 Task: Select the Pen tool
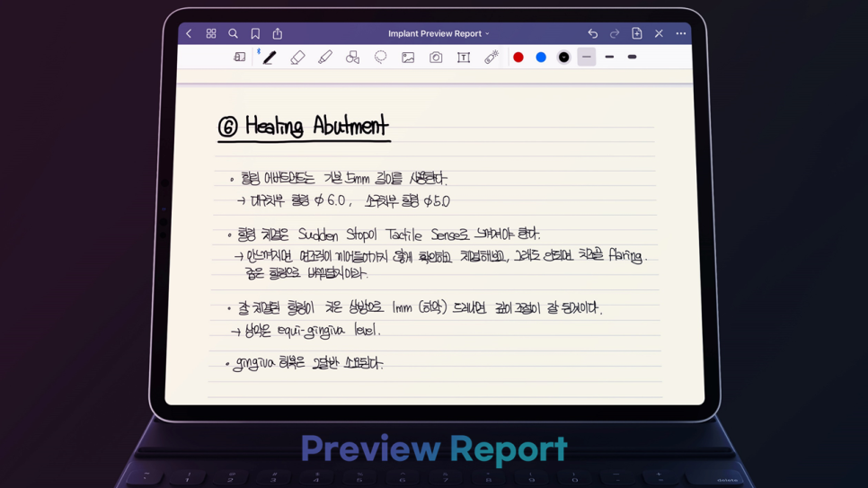point(269,58)
